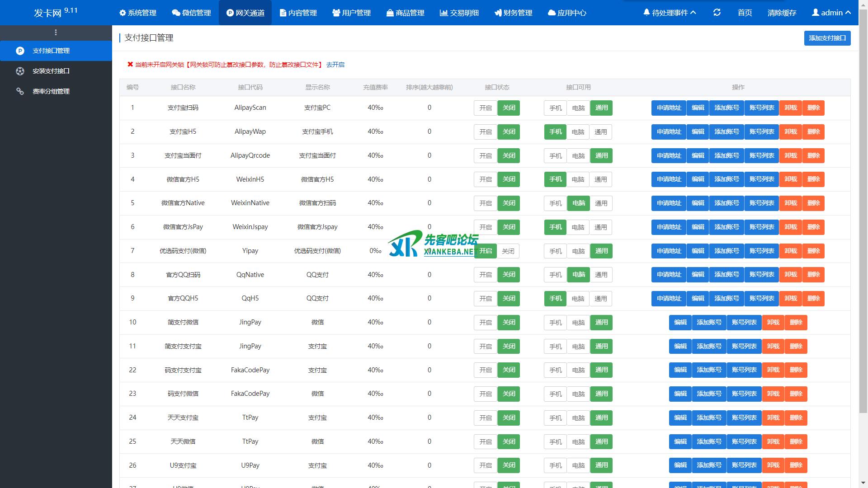Expand 待处理事件 dropdown

coord(670,13)
